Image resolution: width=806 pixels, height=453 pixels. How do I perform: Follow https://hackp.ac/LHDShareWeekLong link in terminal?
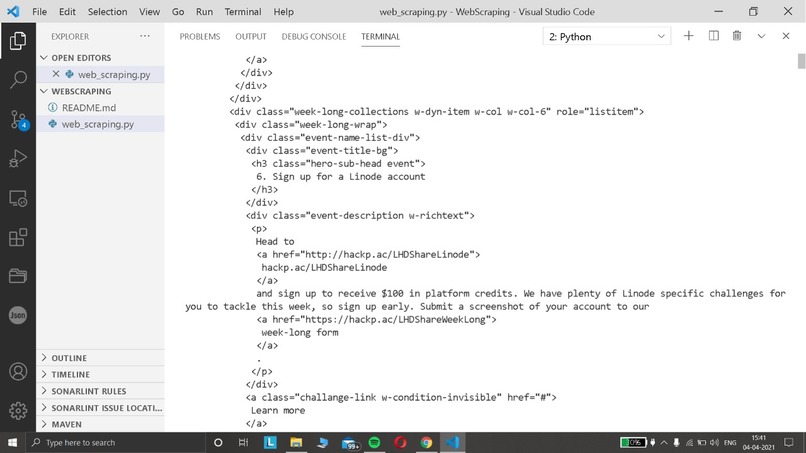(x=397, y=319)
